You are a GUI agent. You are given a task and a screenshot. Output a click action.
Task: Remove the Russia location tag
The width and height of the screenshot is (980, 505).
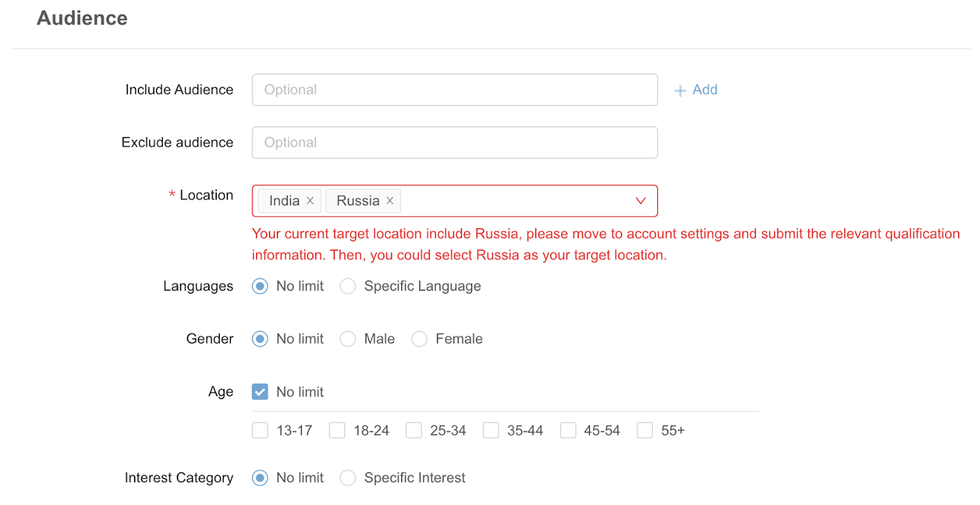(390, 201)
